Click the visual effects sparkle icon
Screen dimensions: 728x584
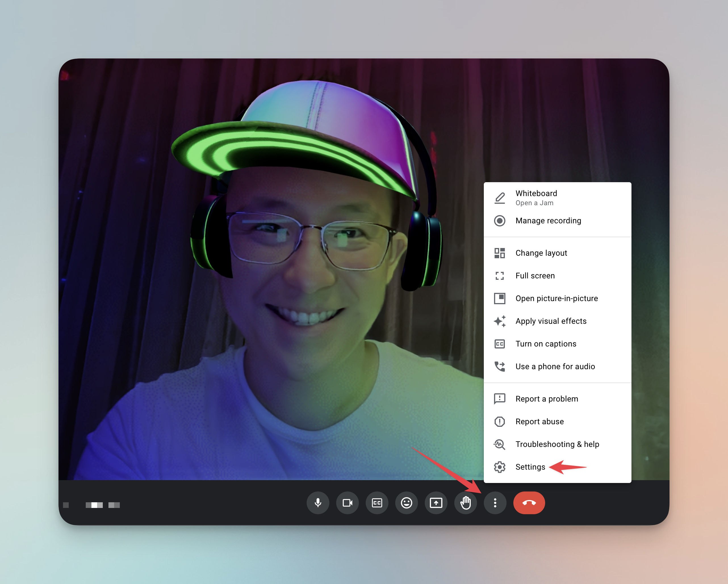point(500,321)
